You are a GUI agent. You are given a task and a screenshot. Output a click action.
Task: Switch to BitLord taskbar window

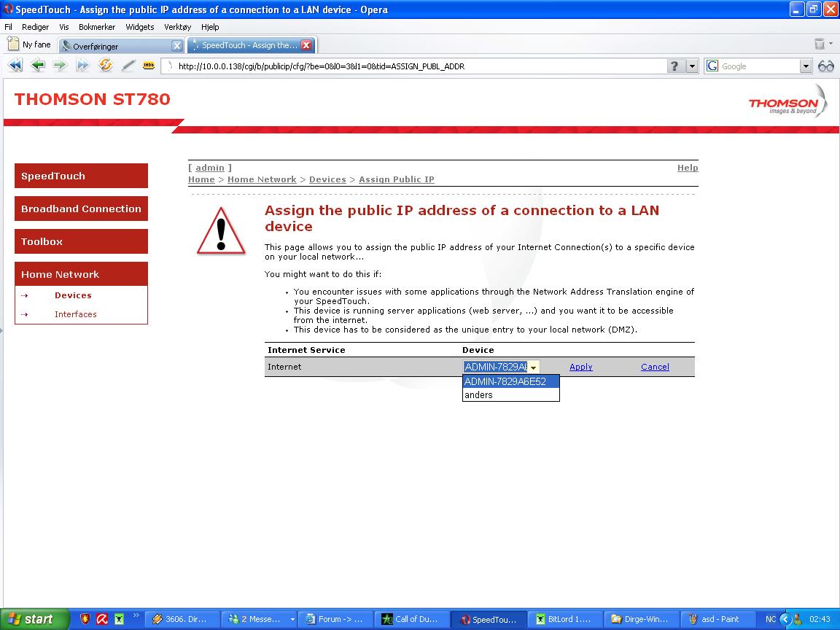pos(564,619)
